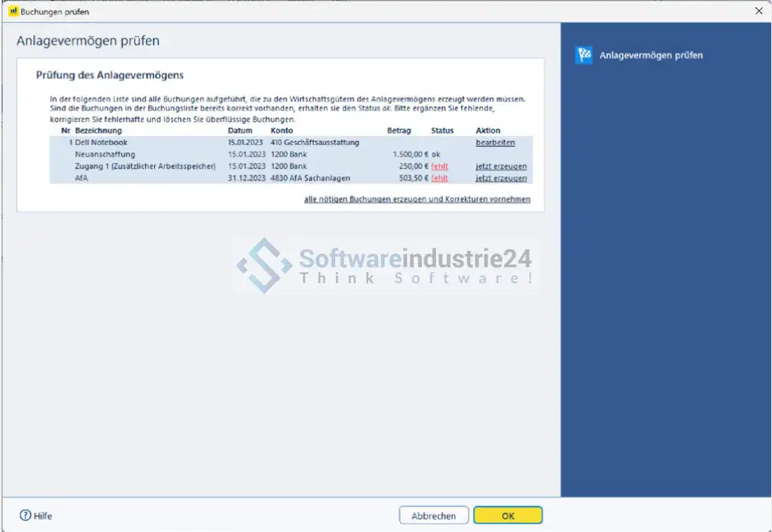This screenshot has height=532, width=772.
Task: Click the app icon in the title bar
Action: 13,11
